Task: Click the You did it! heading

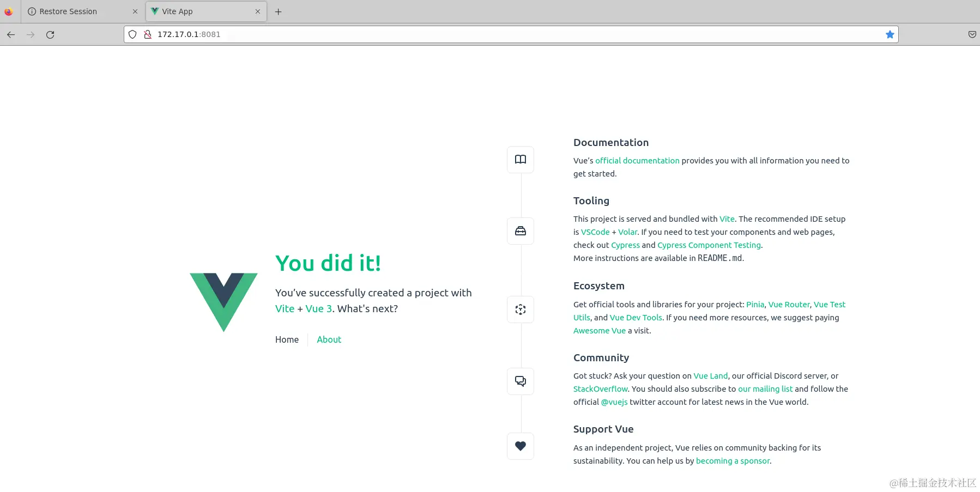Action: 328,263
